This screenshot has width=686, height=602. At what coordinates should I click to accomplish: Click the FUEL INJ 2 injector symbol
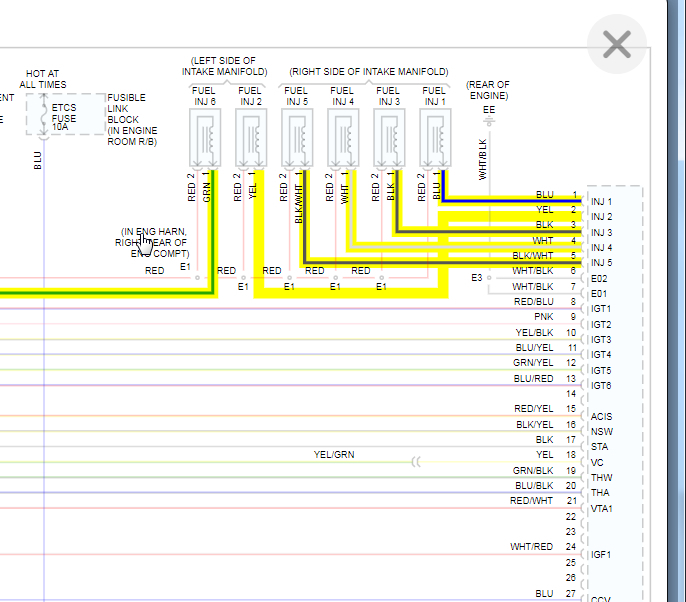coord(251,138)
